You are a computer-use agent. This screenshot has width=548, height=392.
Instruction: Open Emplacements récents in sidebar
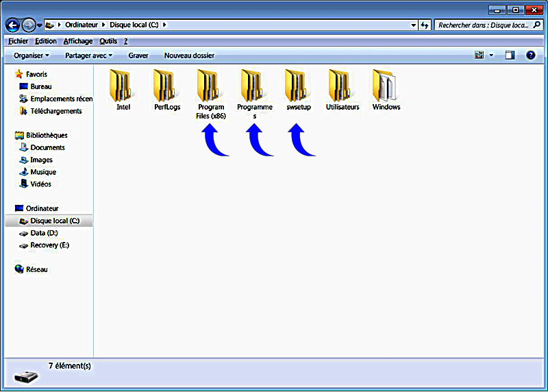click(x=62, y=99)
